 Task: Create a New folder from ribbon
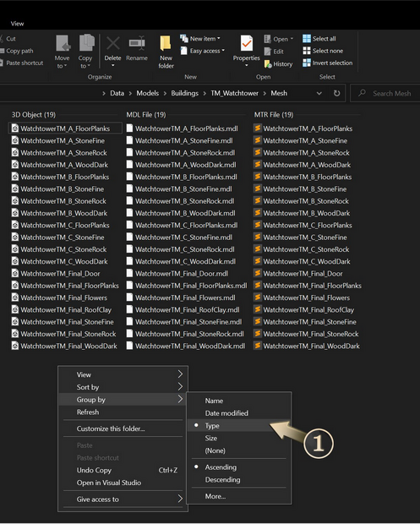[x=166, y=52]
